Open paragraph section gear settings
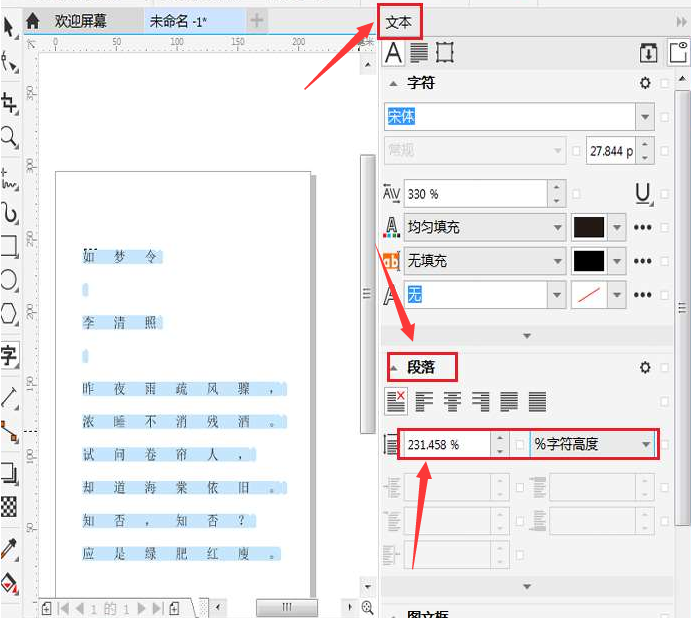The width and height of the screenshot is (691, 618). [645, 367]
